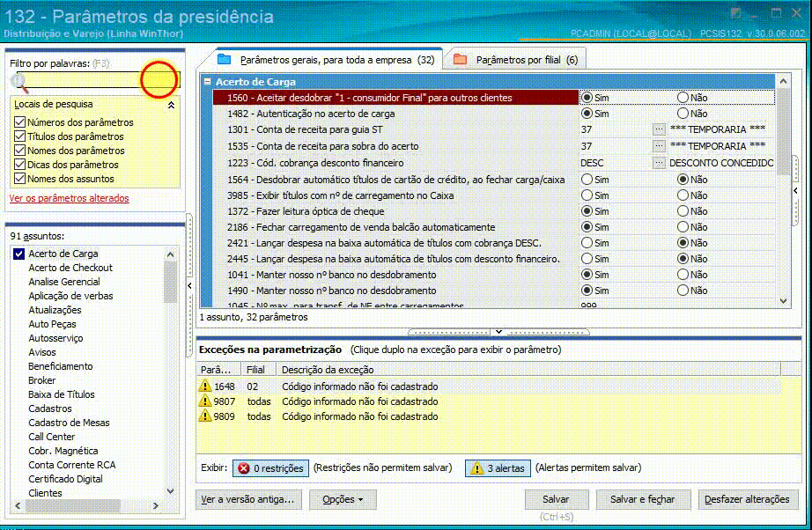This screenshot has height=530, width=812.
Task: Set parameter 1372 to Não
Action: [683, 211]
